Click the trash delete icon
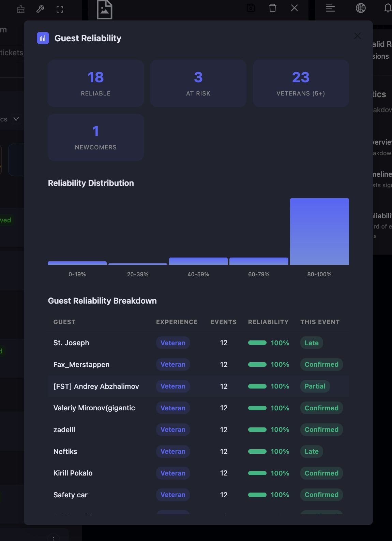The image size is (392, 541). tap(273, 8)
